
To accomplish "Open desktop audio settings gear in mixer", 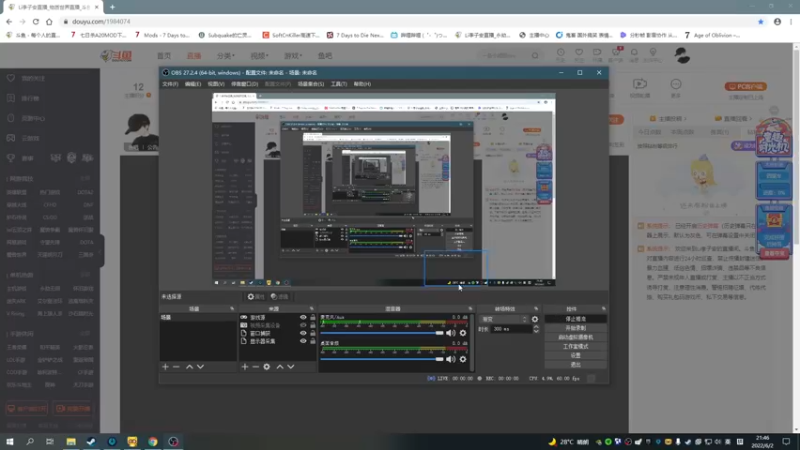I will (463, 359).
